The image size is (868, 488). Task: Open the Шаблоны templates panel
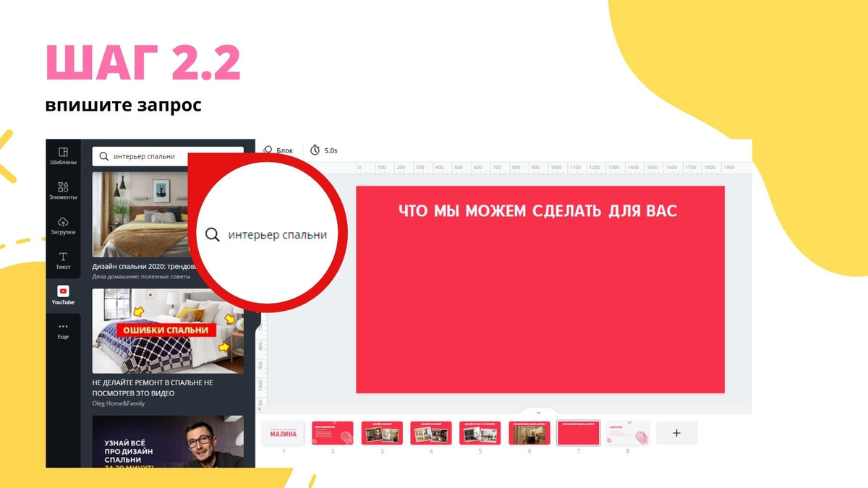[63, 156]
